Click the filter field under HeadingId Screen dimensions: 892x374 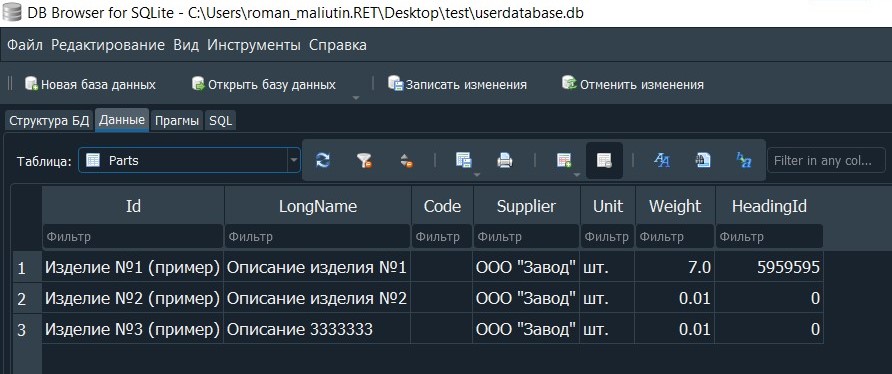(x=769, y=237)
